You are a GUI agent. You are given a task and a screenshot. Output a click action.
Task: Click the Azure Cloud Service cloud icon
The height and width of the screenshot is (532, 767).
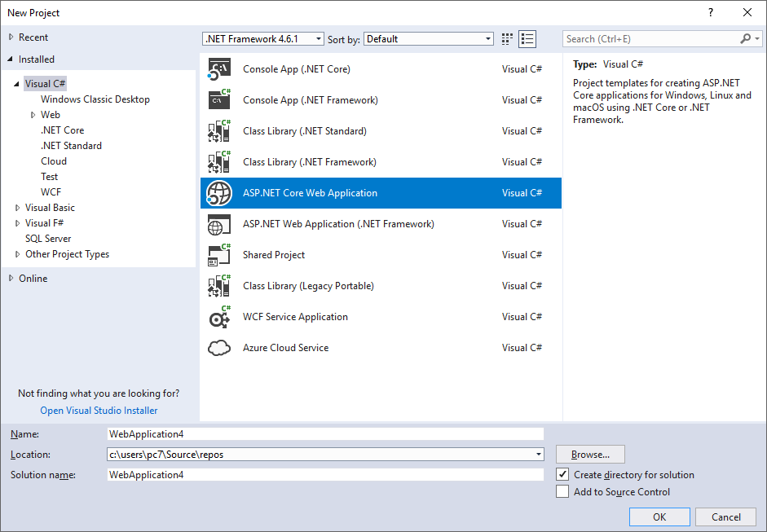click(218, 348)
